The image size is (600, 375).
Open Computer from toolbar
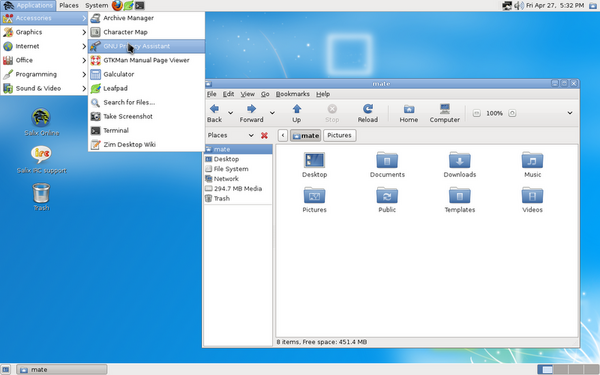445,113
